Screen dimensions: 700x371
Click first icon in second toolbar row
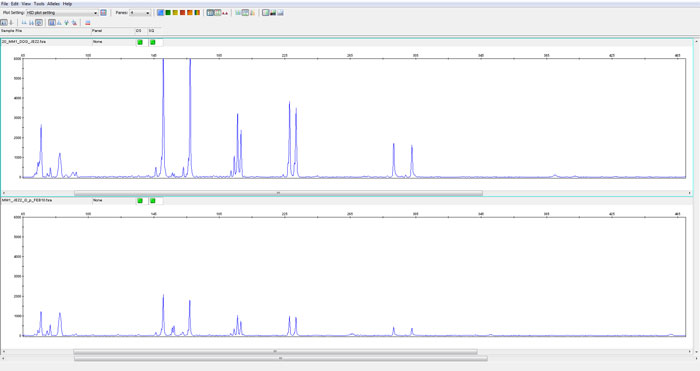tap(4, 23)
